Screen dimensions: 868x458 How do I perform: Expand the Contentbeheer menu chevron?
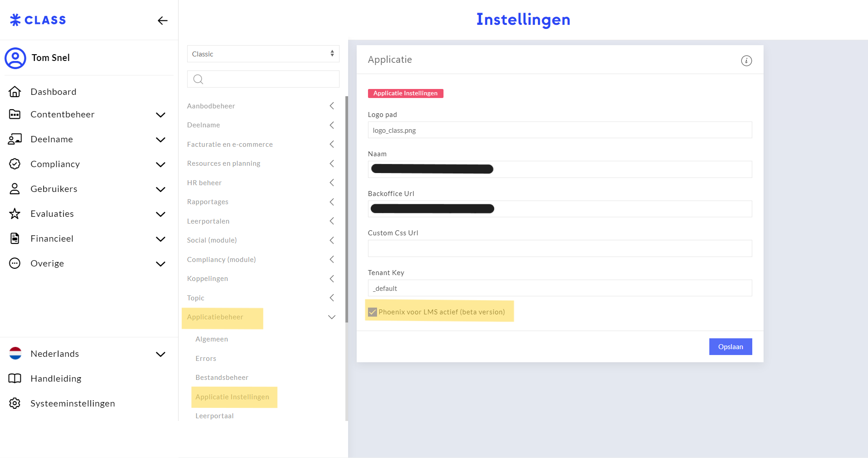[160, 115]
